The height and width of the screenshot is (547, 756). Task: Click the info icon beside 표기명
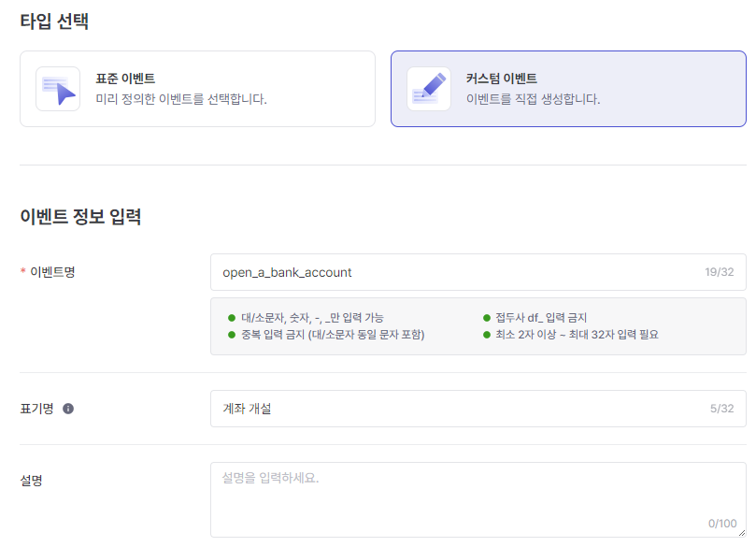[68, 409]
